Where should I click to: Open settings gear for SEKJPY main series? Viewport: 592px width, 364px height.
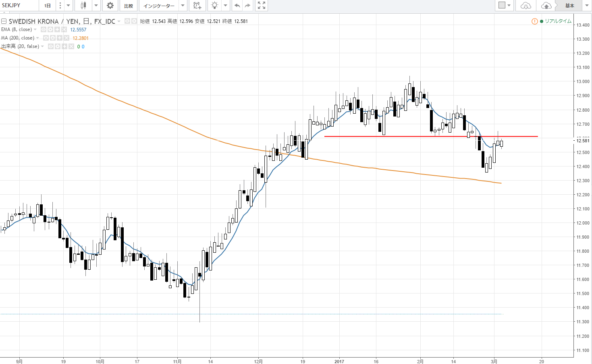click(134, 21)
